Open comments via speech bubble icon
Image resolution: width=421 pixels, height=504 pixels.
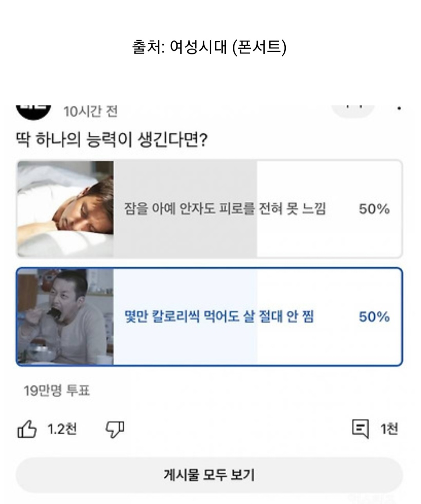(x=360, y=429)
